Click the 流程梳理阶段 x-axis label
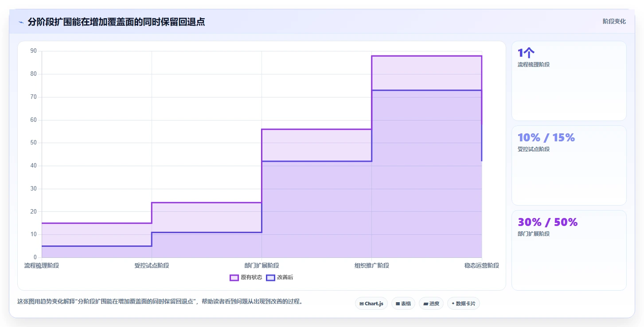The height and width of the screenshot is (327, 644). pos(42,266)
